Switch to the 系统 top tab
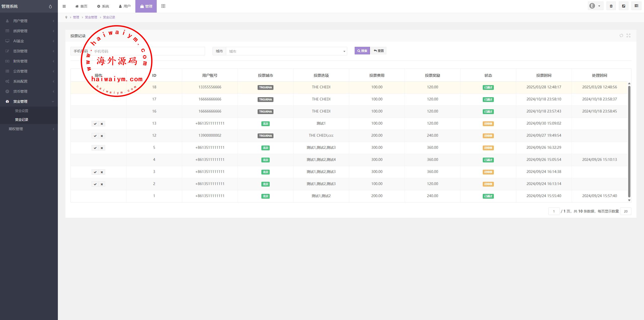This screenshot has width=644, height=320. (103, 6)
